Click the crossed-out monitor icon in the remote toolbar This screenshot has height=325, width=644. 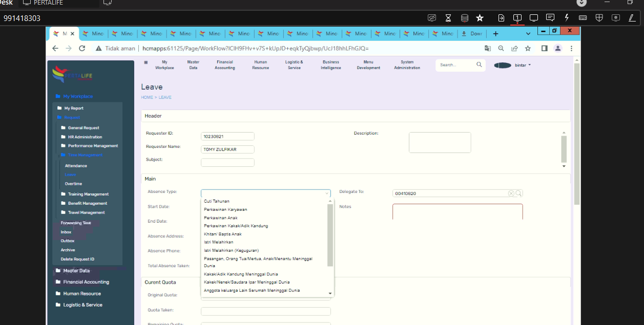(x=432, y=18)
